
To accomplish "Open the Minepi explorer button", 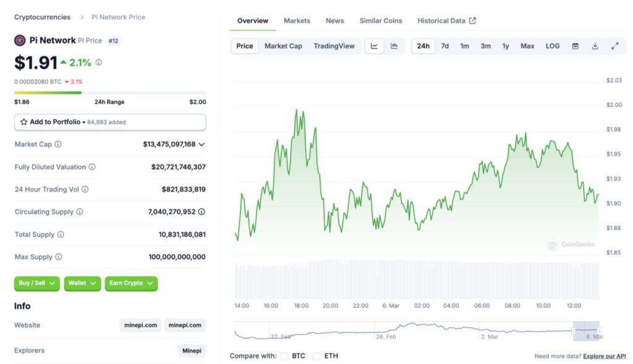I will pyautogui.click(x=192, y=350).
